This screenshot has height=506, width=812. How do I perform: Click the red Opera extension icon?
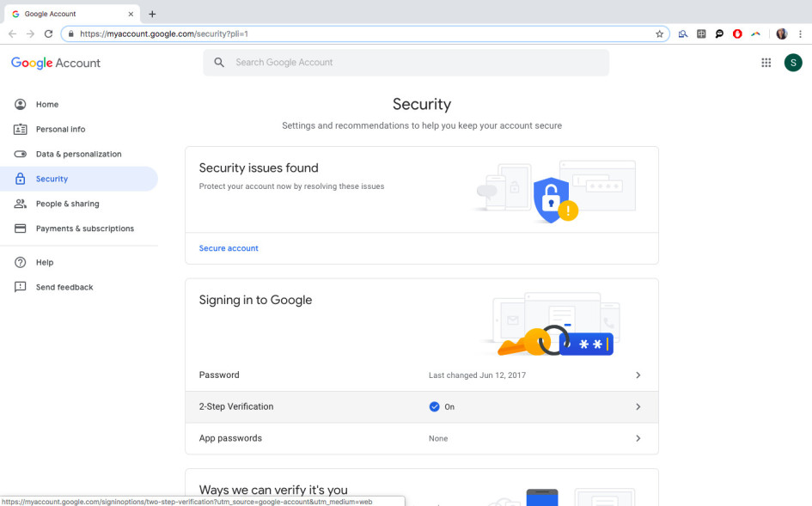[x=737, y=34]
